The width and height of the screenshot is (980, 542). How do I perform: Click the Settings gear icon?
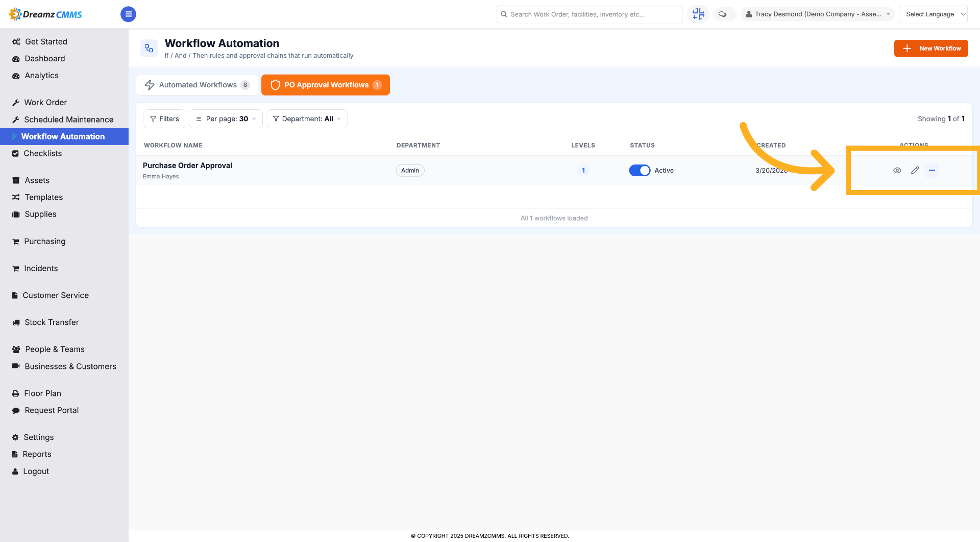(15, 437)
